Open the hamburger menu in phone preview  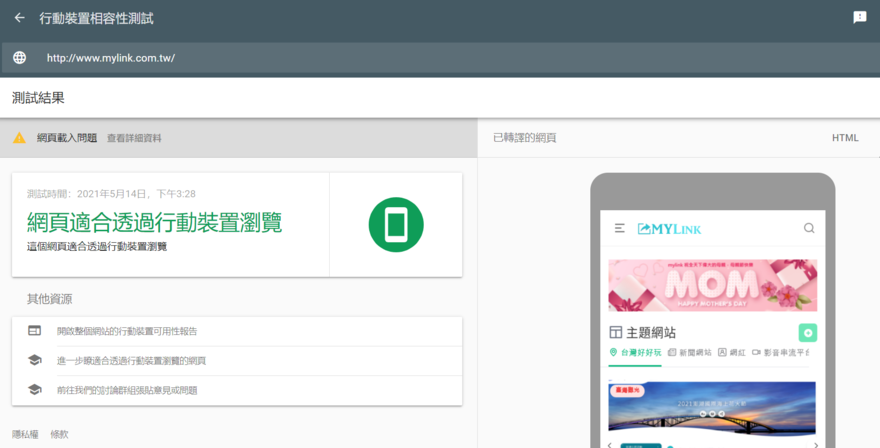620,229
